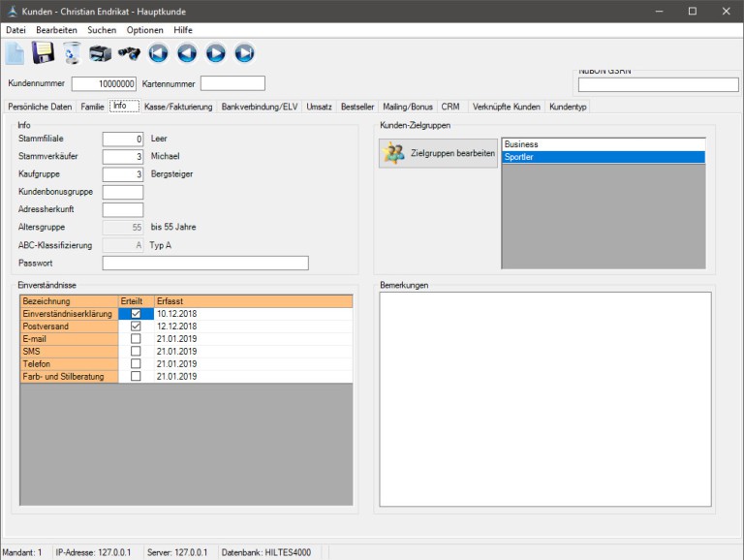Click the printer icon in toolbar
The width and height of the screenshot is (744, 560).
click(x=100, y=53)
